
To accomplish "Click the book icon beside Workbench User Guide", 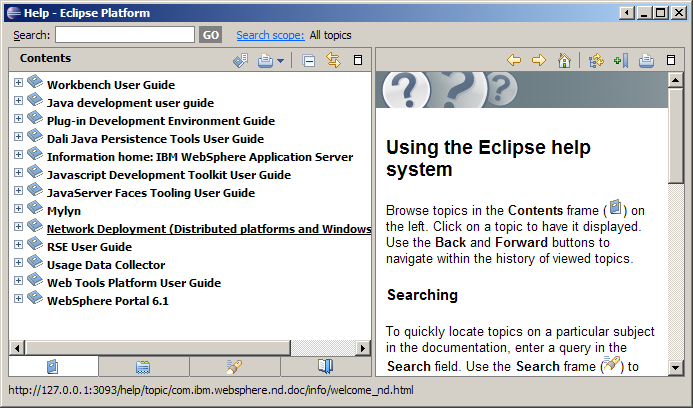I will click(35, 82).
